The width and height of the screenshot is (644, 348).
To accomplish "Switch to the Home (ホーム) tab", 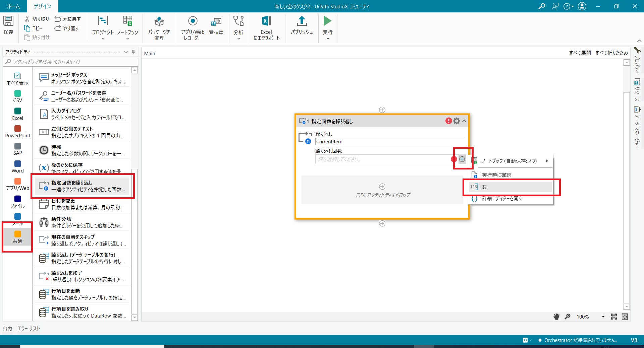I will point(13,6).
